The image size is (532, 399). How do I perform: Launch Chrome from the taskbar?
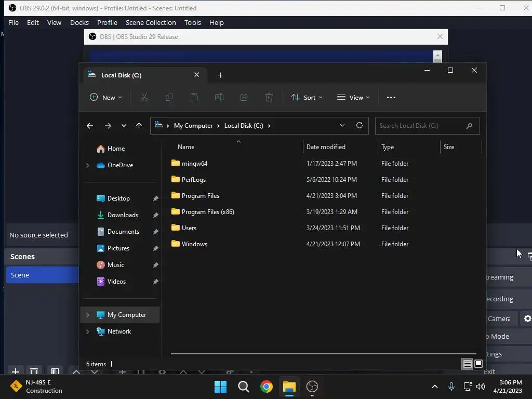pyautogui.click(x=267, y=387)
